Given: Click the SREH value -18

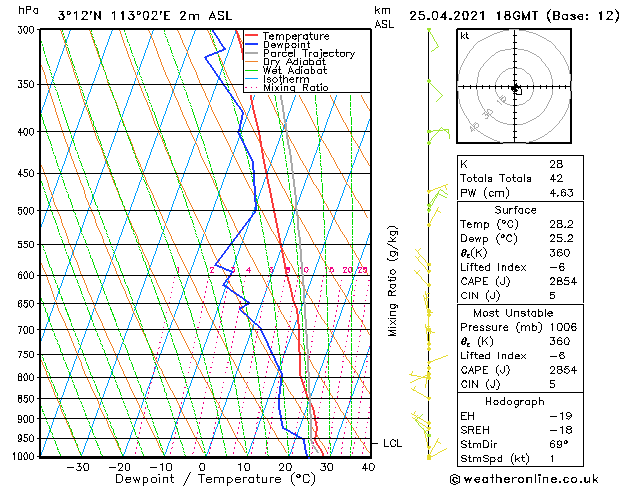Looking at the screenshot, I should click(561, 430).
